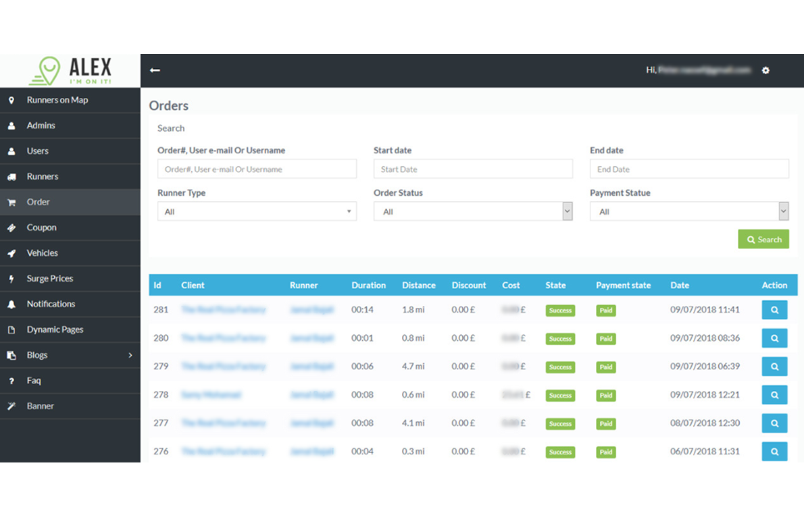The height and width of the screenshot is (532, 804).
Task: Click the rocket icon beside Vehicles
Action: pos(11,253)
